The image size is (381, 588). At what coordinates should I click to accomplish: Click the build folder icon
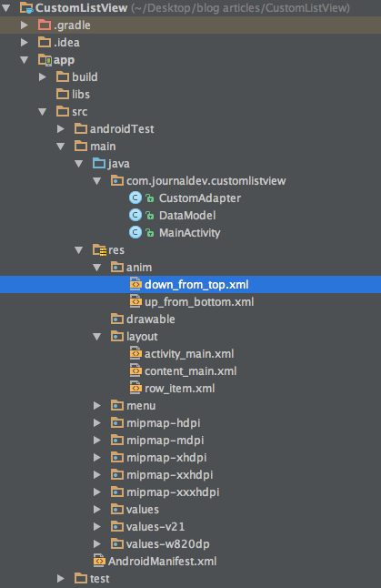[63, 76]
